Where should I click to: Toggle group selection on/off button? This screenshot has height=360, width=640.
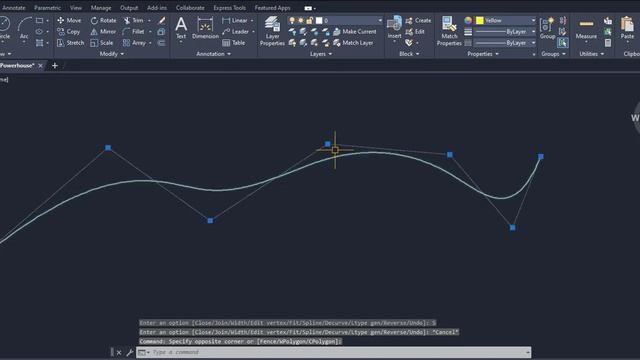pyautogui.click(x=563, y=42)
